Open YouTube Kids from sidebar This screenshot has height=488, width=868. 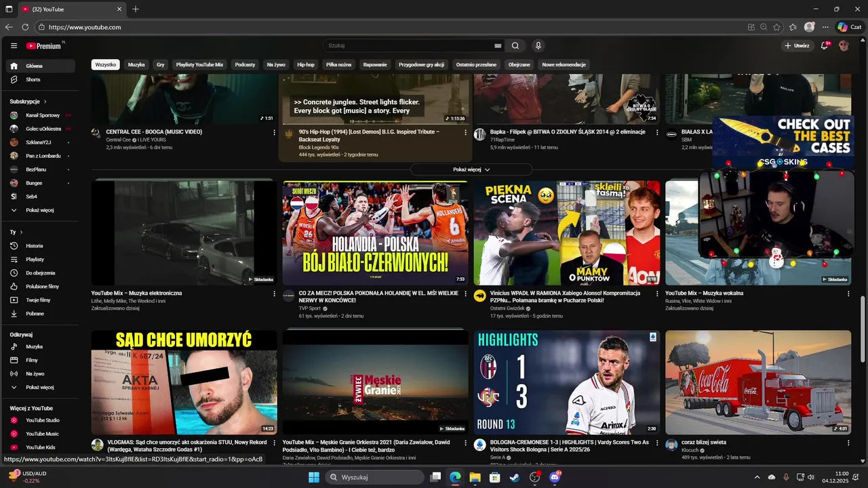point(41,447)
